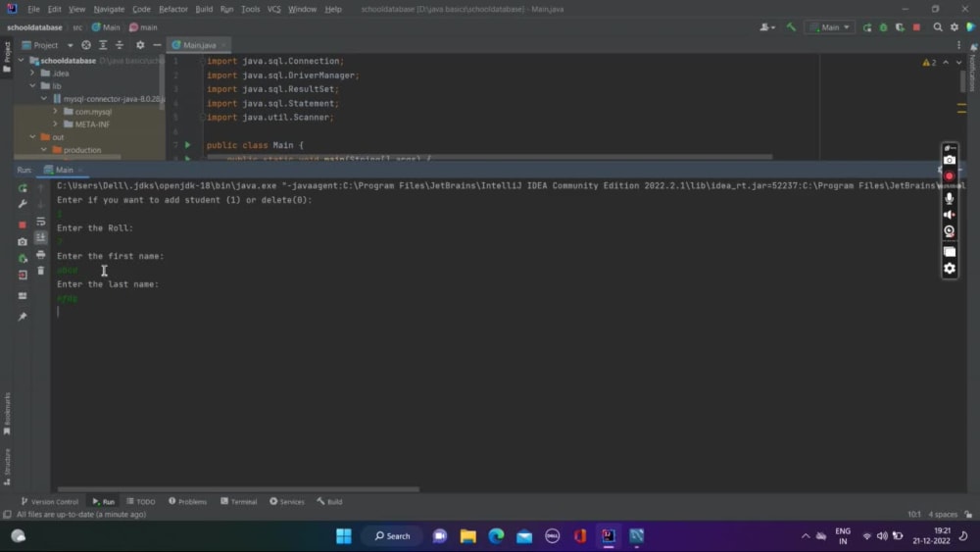980x552 pixels.
Task: Select opened file target icon in Project panel
Action: [x=86, y=45]
